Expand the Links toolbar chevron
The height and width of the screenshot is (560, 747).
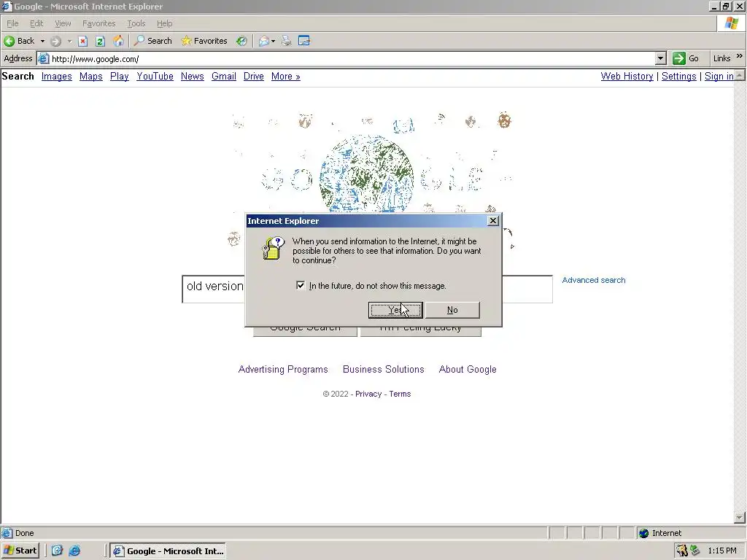click(x=740, y=56)
